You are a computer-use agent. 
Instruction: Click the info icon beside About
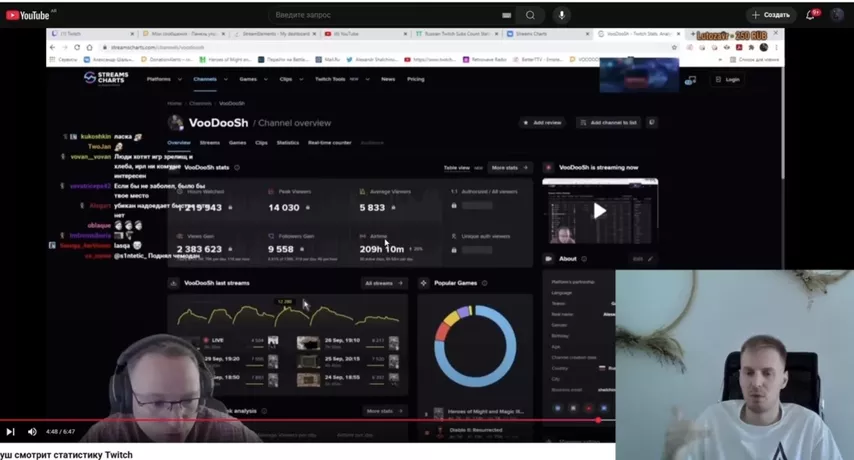click(x=584, y=259)
